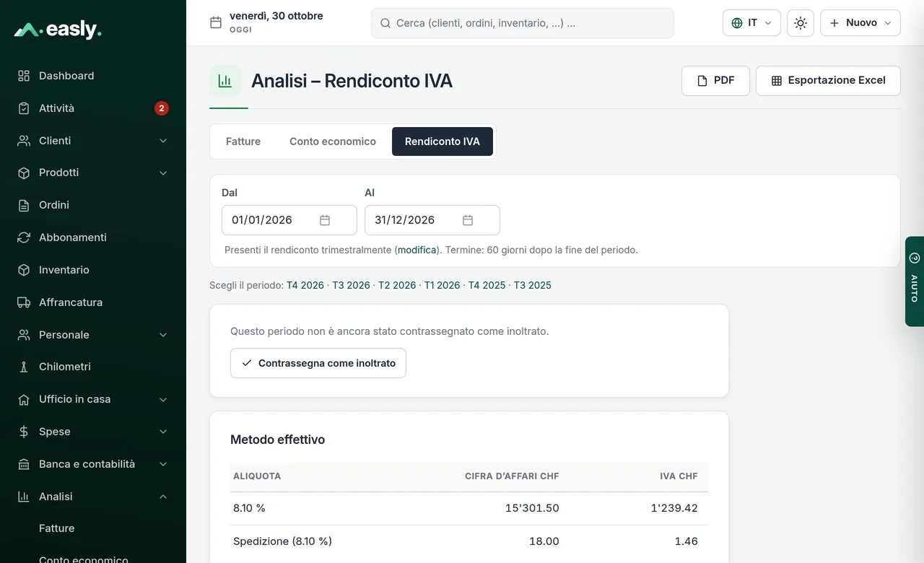Select period T3 2026
The height and width of the screenshot is (563, 924).
point(351,285)
